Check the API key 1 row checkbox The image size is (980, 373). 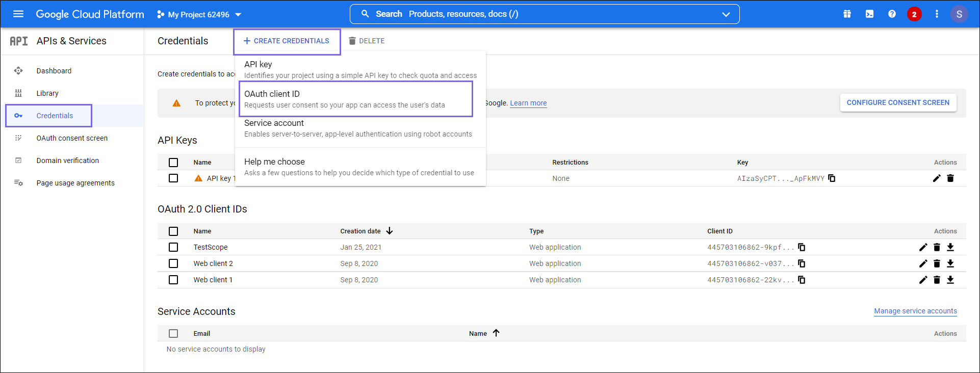173,178
